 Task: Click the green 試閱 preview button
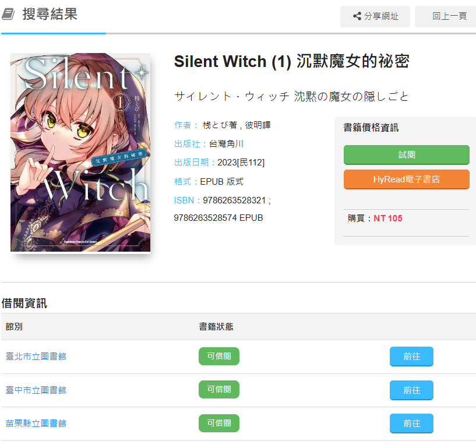tap(407, 155)
